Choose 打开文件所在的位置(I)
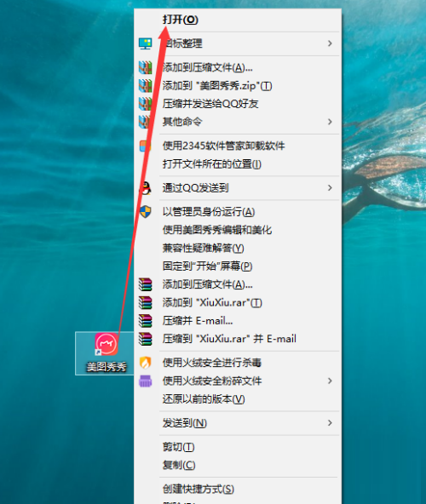 [x=211, y=164]
